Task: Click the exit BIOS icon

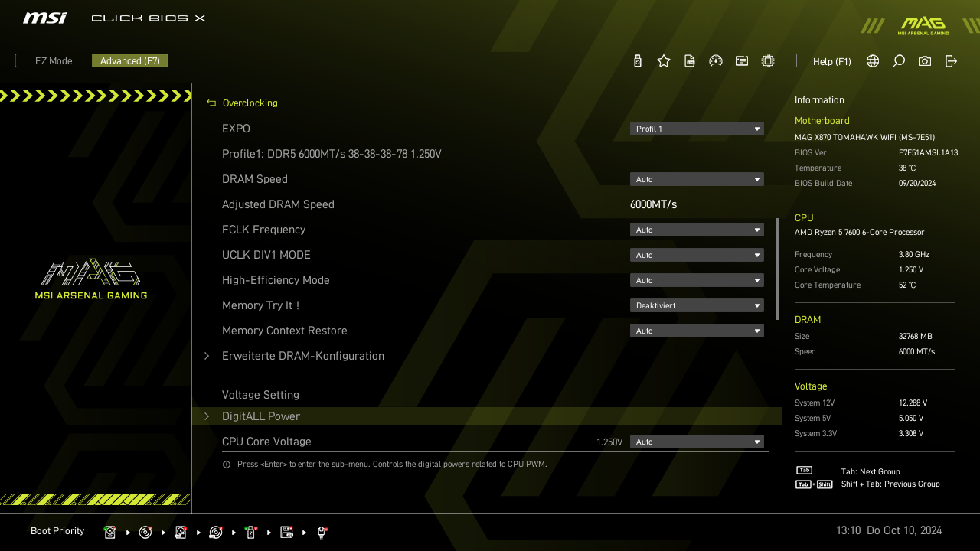Action: point(951,61)
